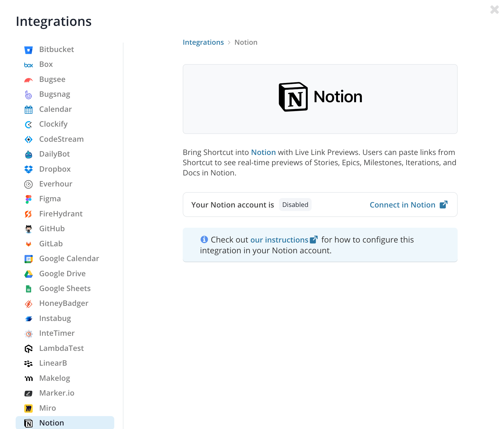Open the Notion integration from the sidebar

51,423
